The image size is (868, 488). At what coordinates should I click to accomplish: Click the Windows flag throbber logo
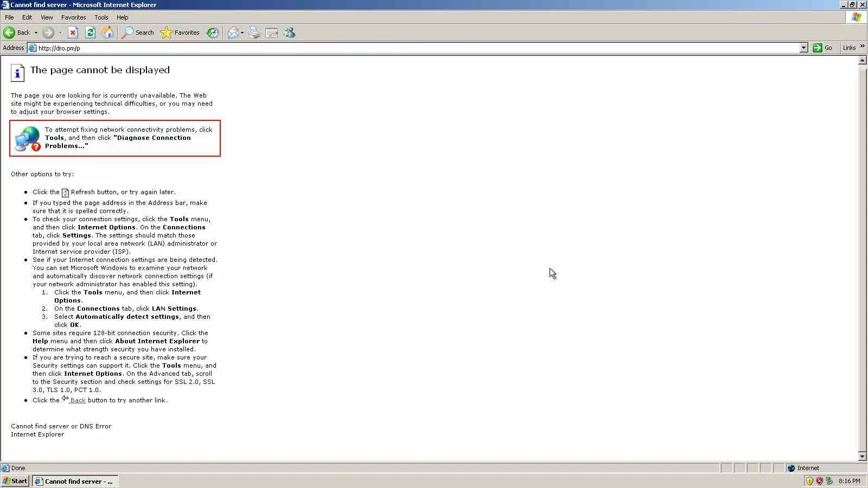856,17
